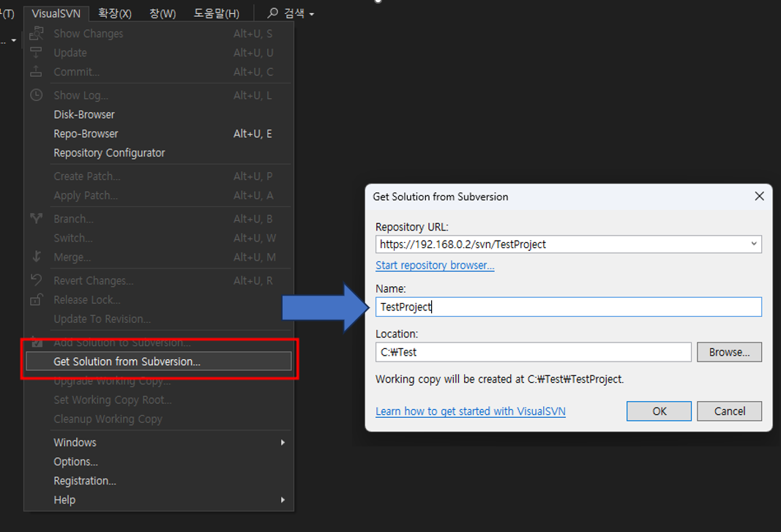Image resolution: width=781 pixels, height=532 pixels.
Task: Click the Revert Changes undo icon
Action: pyautogui.click(x=37, y=280)
